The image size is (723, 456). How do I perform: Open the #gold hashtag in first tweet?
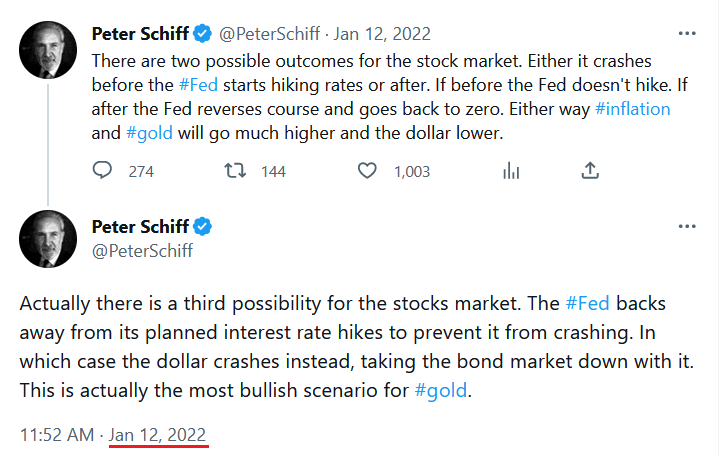(149, 133)
